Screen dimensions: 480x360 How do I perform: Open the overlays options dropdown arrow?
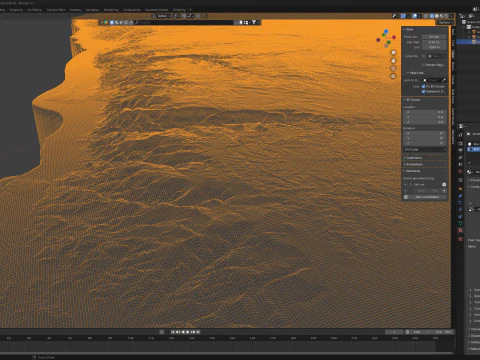tap(419, 16)
